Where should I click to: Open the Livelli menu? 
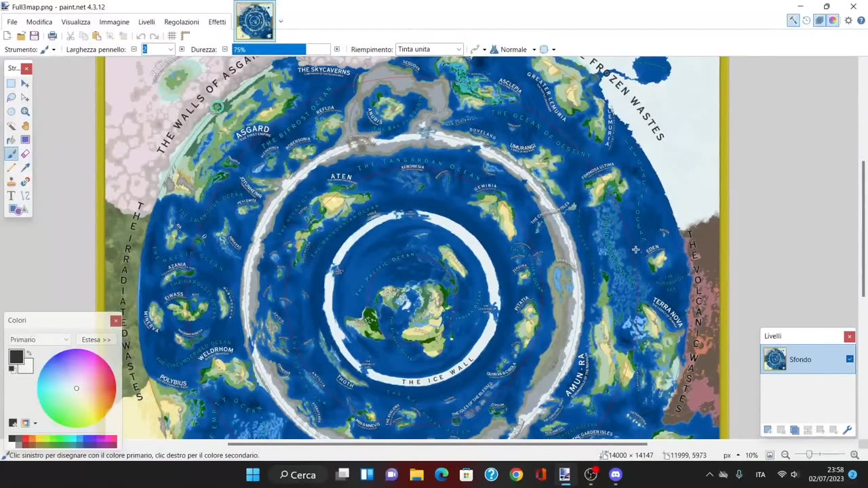click(x=146, y=22)
